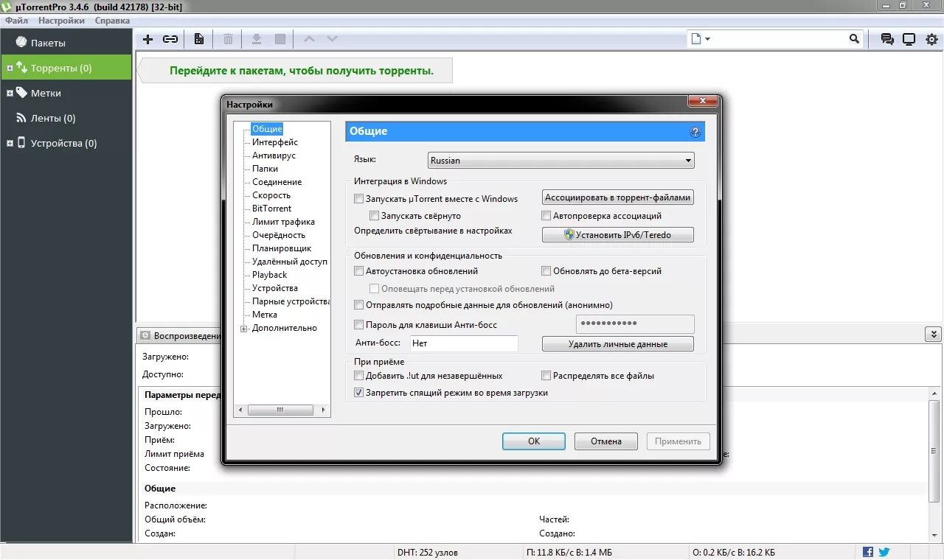Viewport: 944px width, 560px height.
Task: Open the Язык Russian dropdown
Action: pos(560,161)
